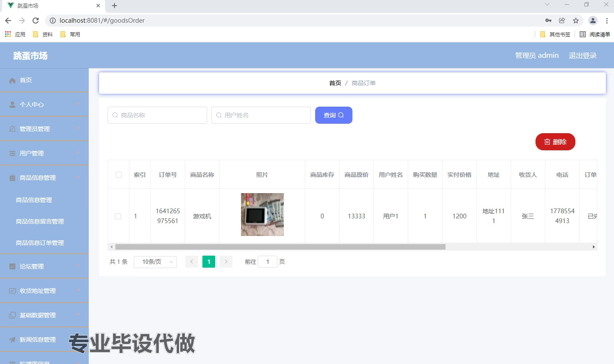This screenshot has height=364, width=614.
Task: Expand the 个人中心 menu chevron
Action: (78, 104)
